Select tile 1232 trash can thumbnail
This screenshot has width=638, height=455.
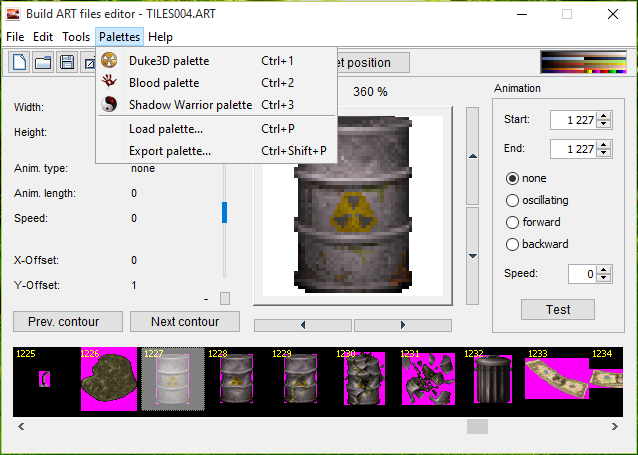coord(493,379)
